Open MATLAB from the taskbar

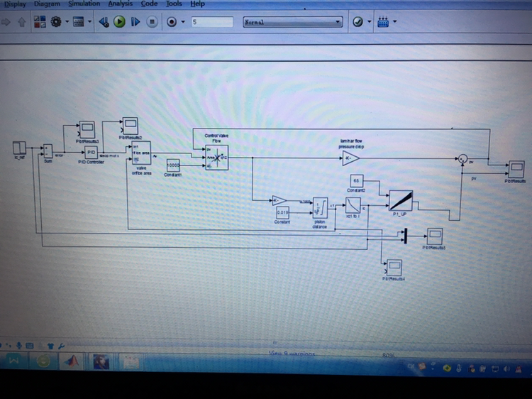[x=72, y=361]
